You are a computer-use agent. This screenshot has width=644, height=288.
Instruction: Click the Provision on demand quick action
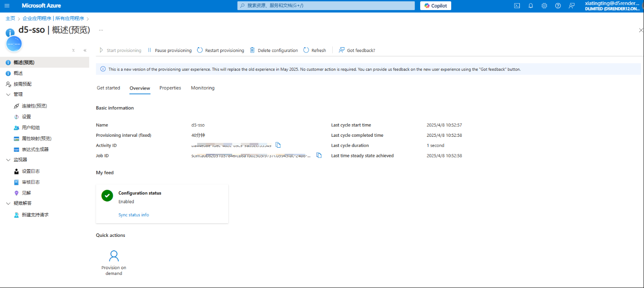point(114,262)
